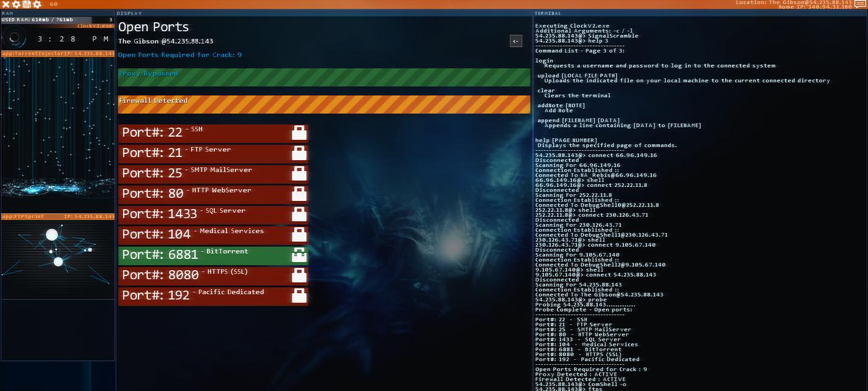868x391 pixels.
Task: Click 'Connected To DebugShell2@9.105.67.140' line
Action: click(x=601, y=265)
